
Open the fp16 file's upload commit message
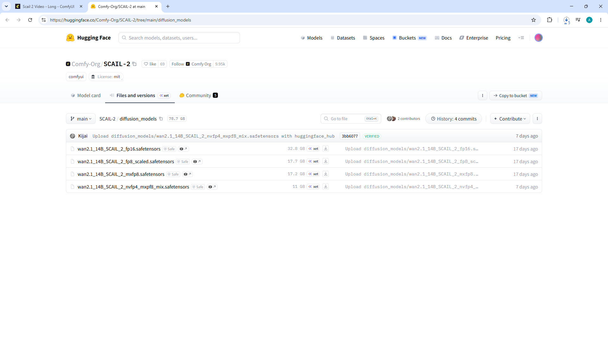point(412,149)
